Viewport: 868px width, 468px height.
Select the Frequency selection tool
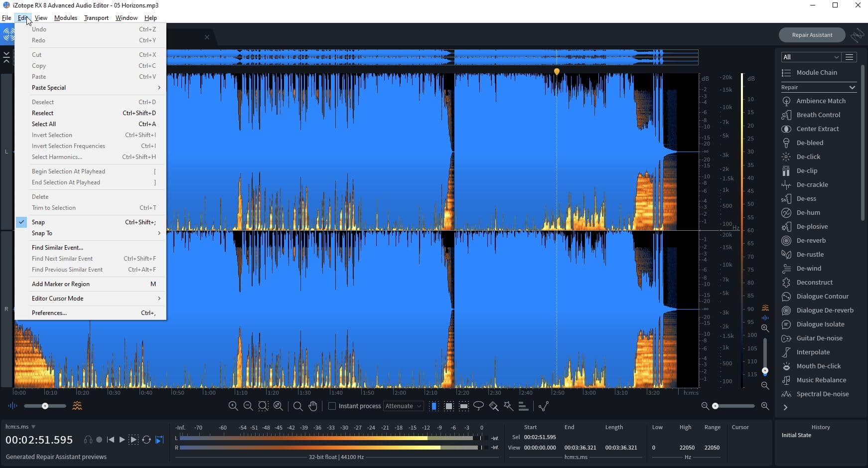463,406
